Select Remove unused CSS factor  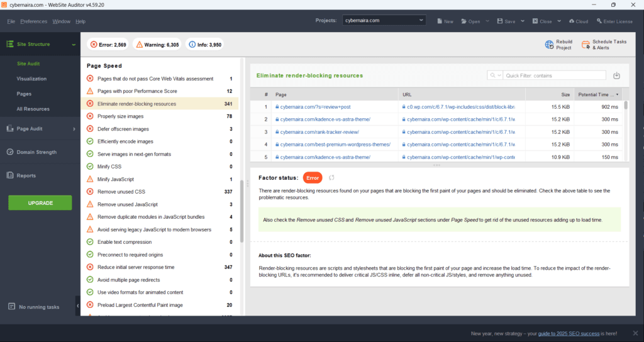[159, 192]
